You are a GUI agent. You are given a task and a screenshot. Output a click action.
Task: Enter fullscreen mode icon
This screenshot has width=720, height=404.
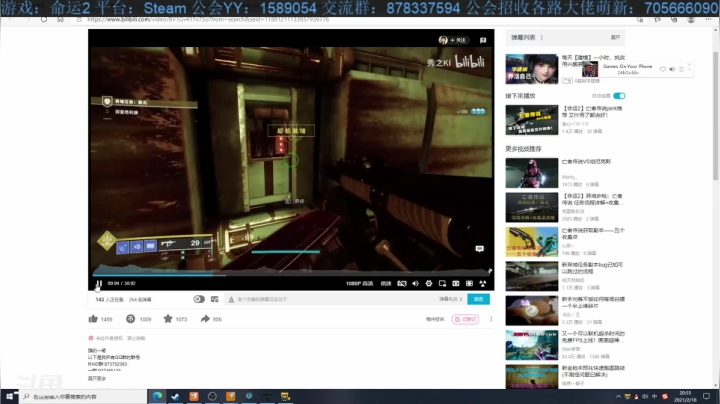pyautogui.click(x=483, y=284)
